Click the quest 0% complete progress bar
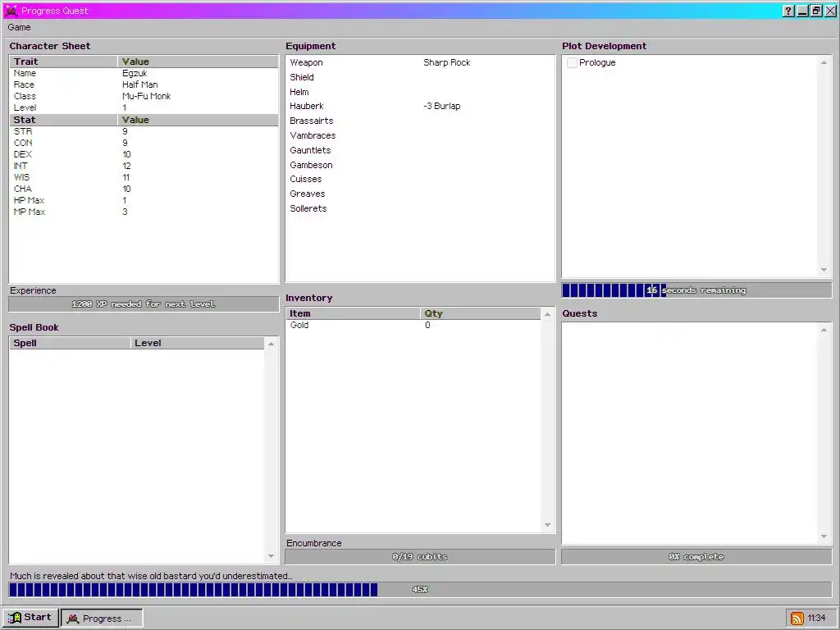The image size is (840, 630). coord(696,557)
